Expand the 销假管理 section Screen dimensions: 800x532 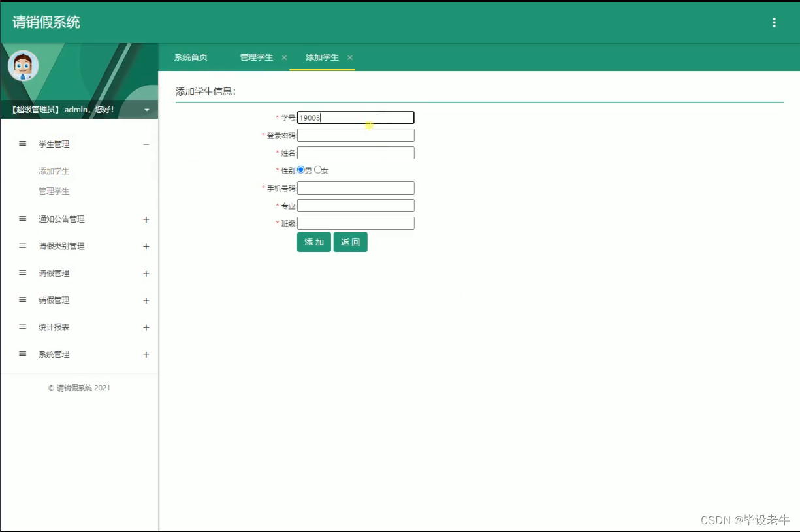click(146, 301)
